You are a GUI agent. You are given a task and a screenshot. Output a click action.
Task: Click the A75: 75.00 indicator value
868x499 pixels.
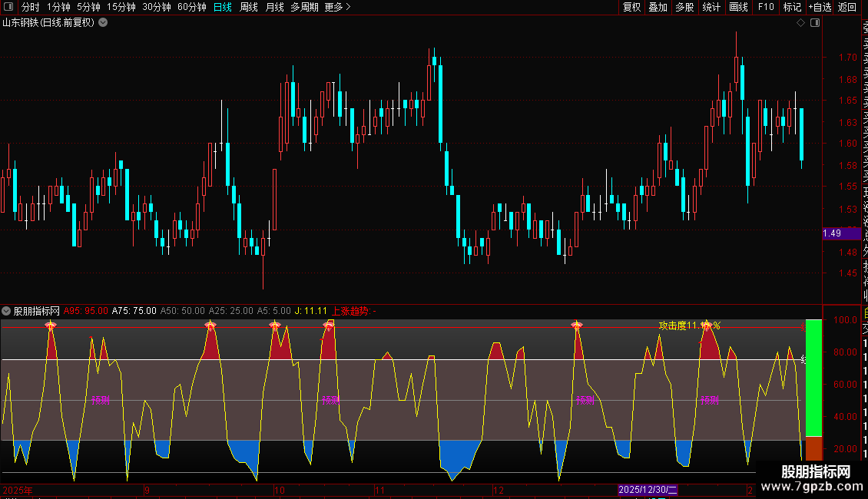click(134, 311)
